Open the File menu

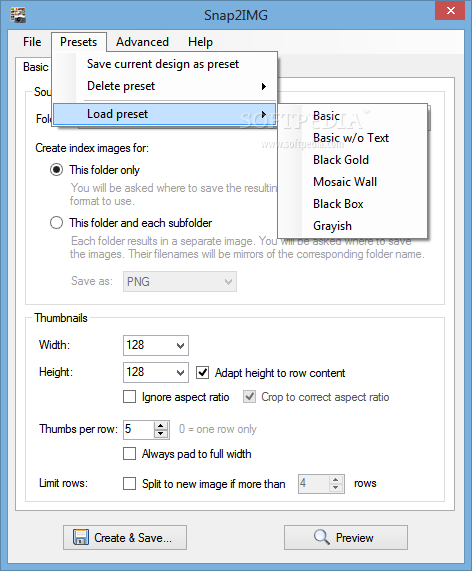(x=32, y=42)
